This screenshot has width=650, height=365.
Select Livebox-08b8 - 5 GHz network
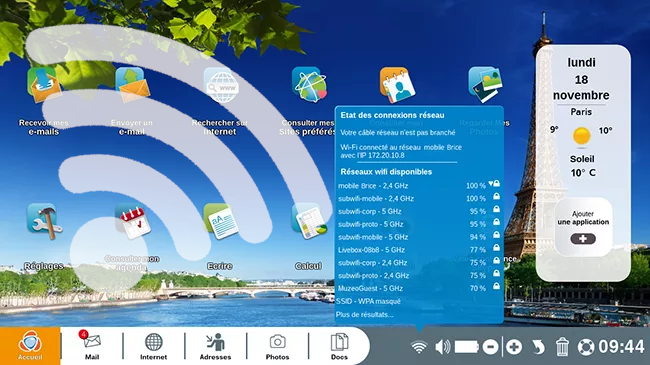pos(419,250)
